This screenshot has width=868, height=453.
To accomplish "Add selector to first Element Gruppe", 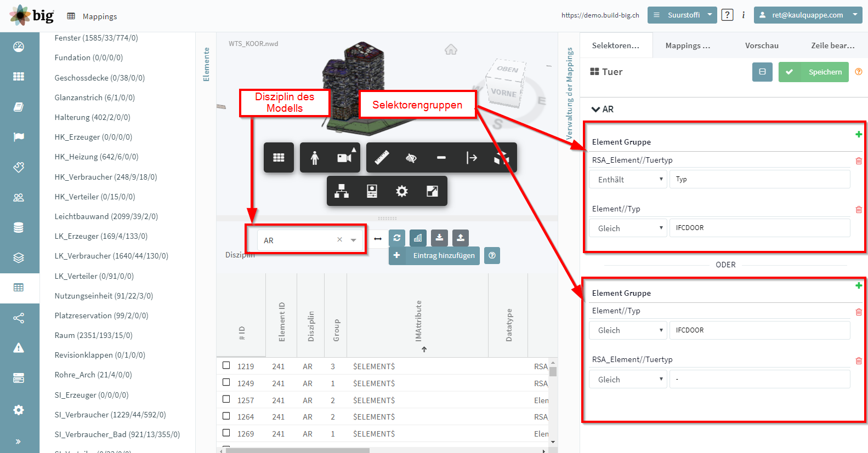I will coord(859,134).
